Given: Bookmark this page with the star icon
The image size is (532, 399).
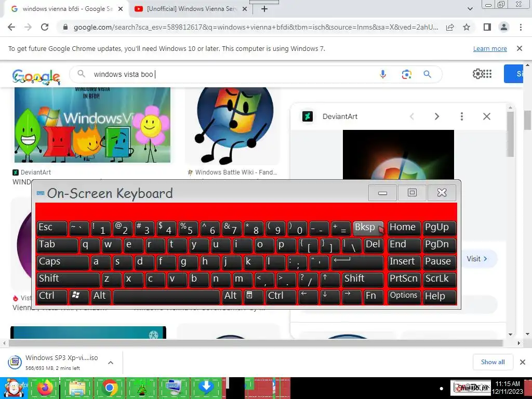Looking at the screenshot, I should click(x=467, y=27).
